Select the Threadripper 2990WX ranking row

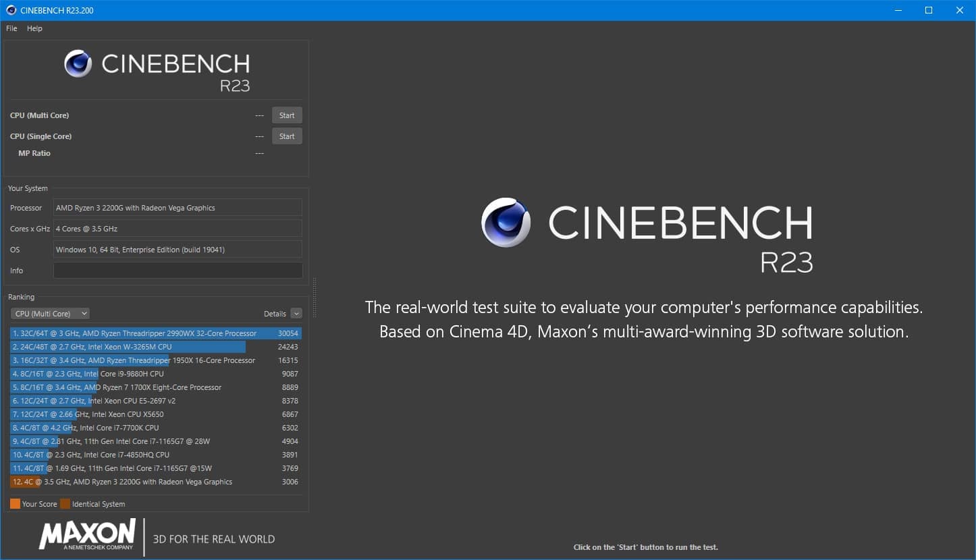[x=156, y=333]
